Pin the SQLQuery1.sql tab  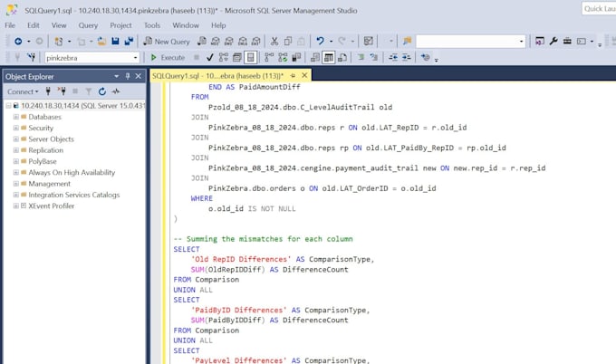pyautogui.click(x=294, y=75)
